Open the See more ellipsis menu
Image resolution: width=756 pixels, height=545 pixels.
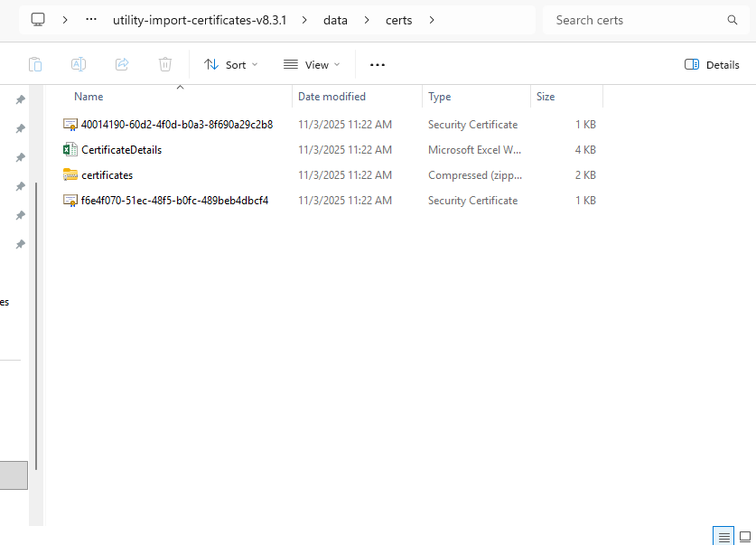tap(378, 64)
